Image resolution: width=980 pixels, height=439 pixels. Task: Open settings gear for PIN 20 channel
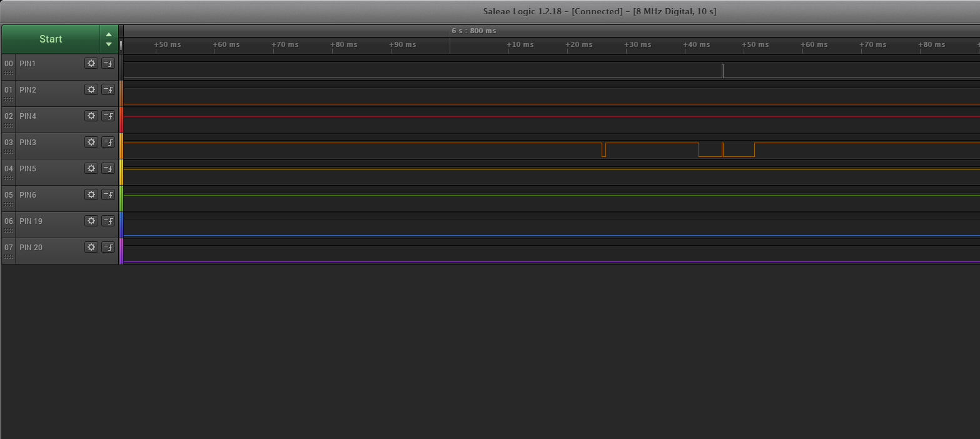point(91,247)
